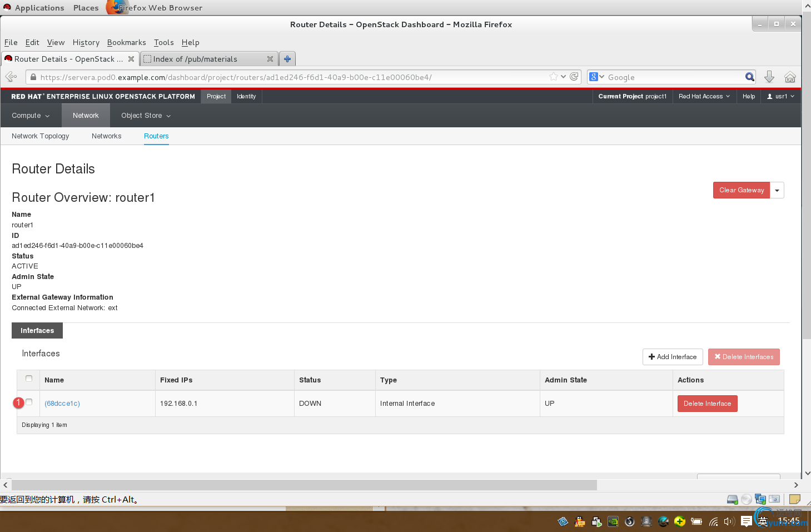811x532 pixels.
Task: Open the caret dropdown beside Clear Gateway
Action: [x=777, y=190]
